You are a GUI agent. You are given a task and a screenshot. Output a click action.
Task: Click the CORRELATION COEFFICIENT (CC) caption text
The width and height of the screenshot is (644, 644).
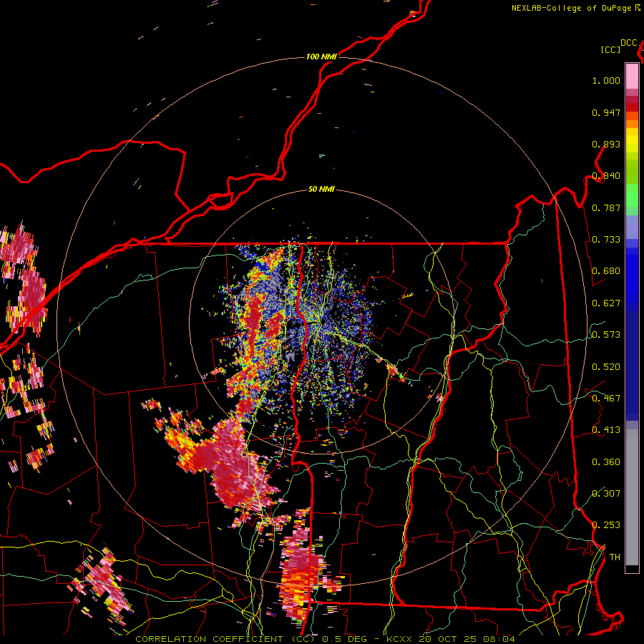[x=225, y=639]
